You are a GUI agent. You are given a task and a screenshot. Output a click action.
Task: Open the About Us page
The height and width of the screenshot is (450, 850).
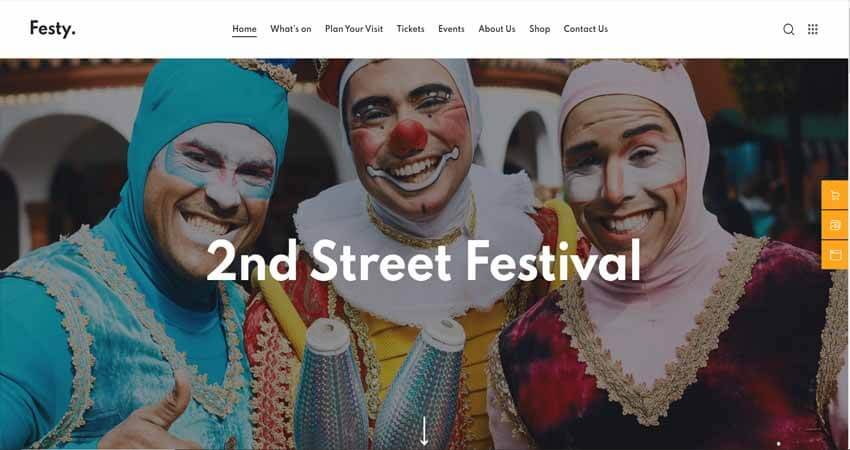pos(497,29)
